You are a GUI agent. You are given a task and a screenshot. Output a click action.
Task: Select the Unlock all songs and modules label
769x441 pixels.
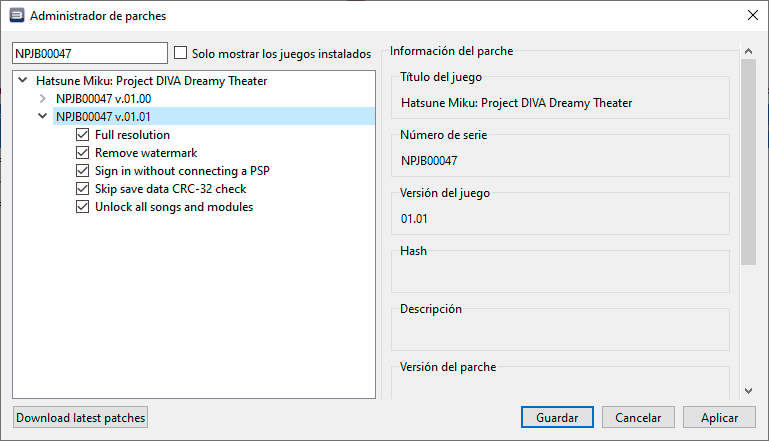point(174,207)
